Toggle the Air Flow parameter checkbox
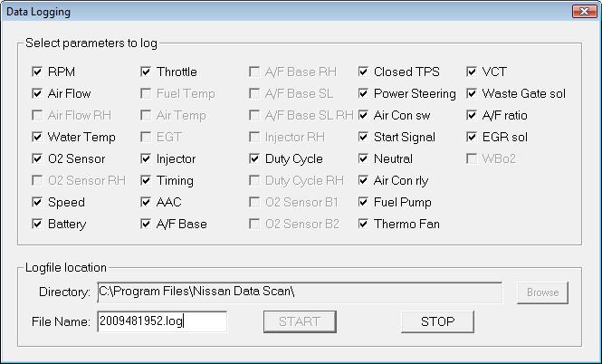The height and width of the screenshot is (364, 602). 37,93
